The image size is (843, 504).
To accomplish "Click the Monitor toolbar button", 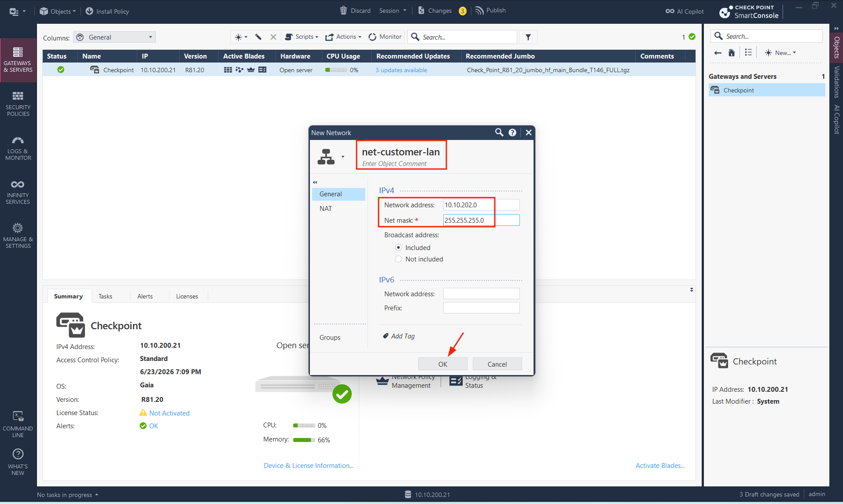I will [385, 37].
